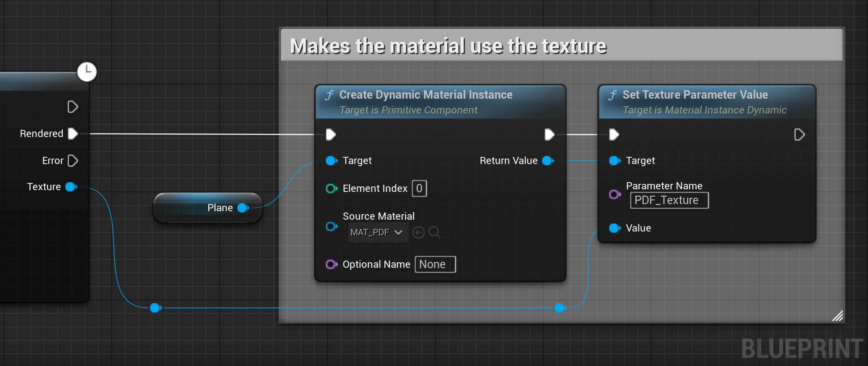Click the Set Texture Parameter execution output pin
This screenshot has width=868, height=366.
coord(799,135)
